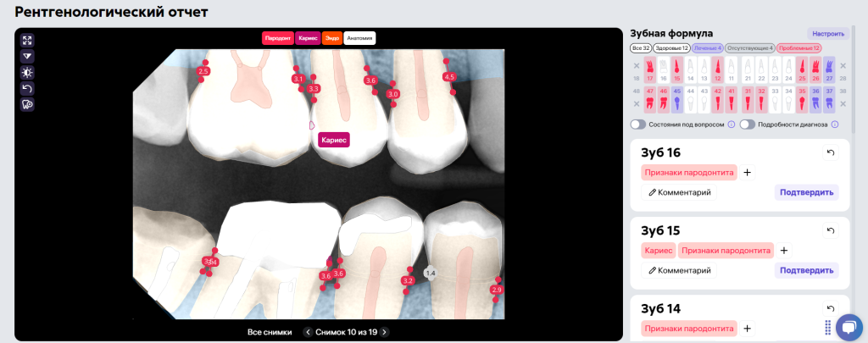Open the brightness and contrast tool
Image resolution: width=868 pixels, height=343 pixels.
tap(27, 72)
